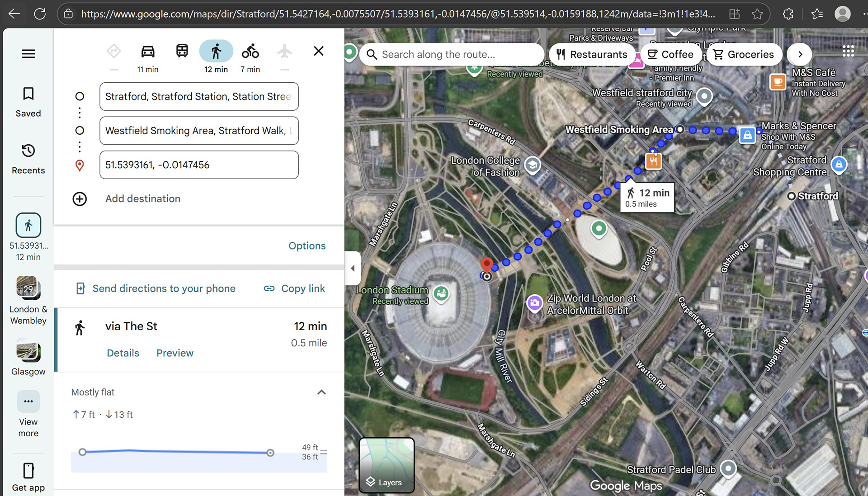Filter by Restaurants along route

pos(591,54)
